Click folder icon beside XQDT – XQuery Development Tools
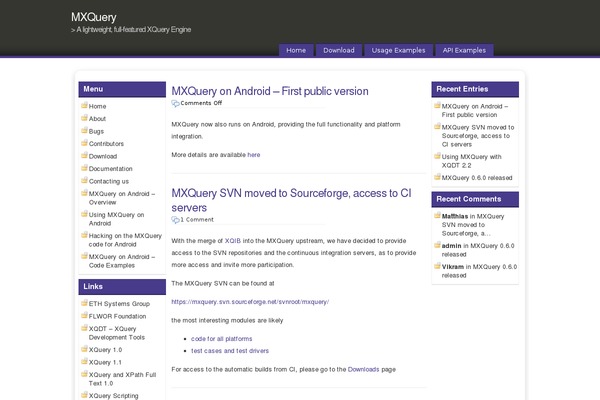Image resolution: width=600 pixels, height=400 pixels. pyautogui.click(x=85, y=328)
